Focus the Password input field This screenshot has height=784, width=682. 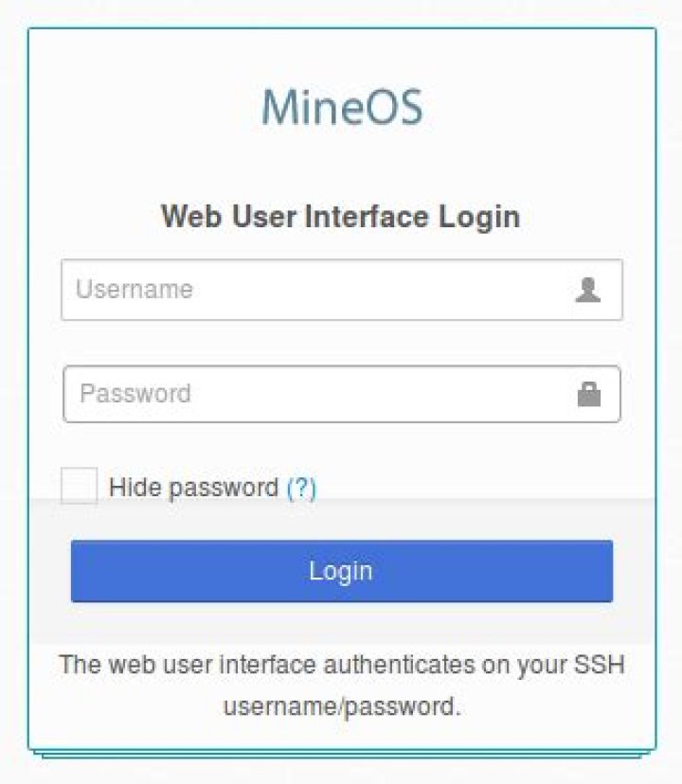click(342, 395)
